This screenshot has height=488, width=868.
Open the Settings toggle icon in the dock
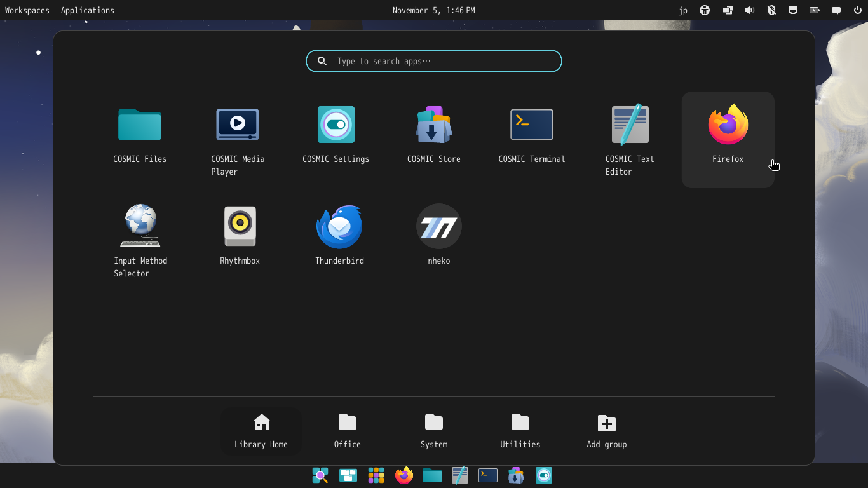544,475
